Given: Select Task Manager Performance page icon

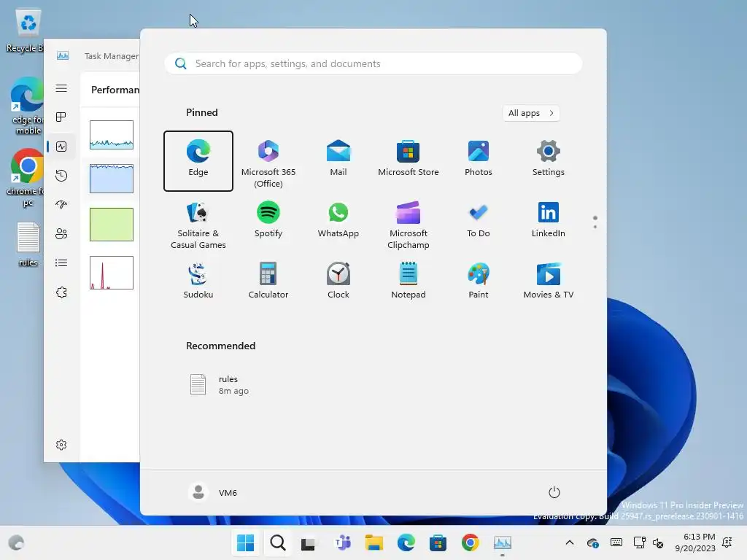Looking at the screenshot, I should point(61,147).
